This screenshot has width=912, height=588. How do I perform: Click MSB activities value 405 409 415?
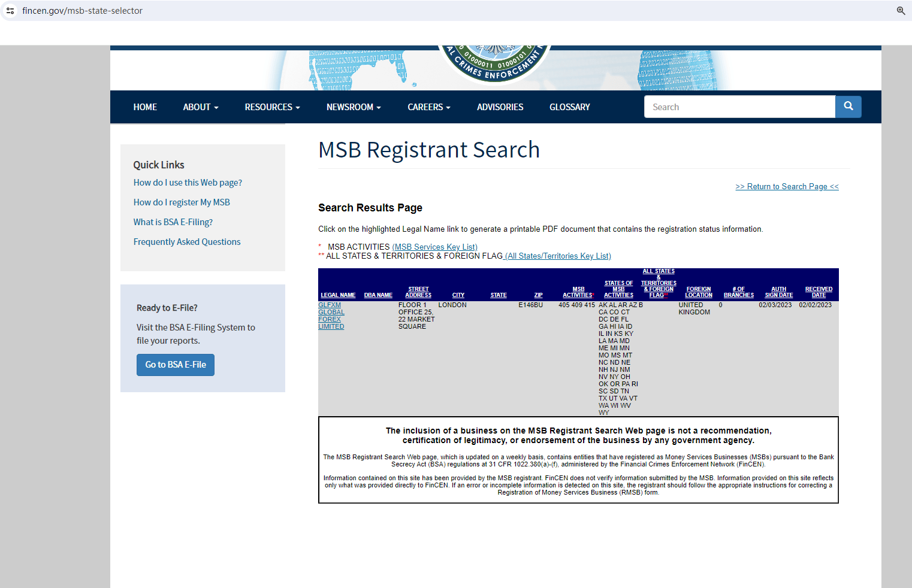coord(576,305)
